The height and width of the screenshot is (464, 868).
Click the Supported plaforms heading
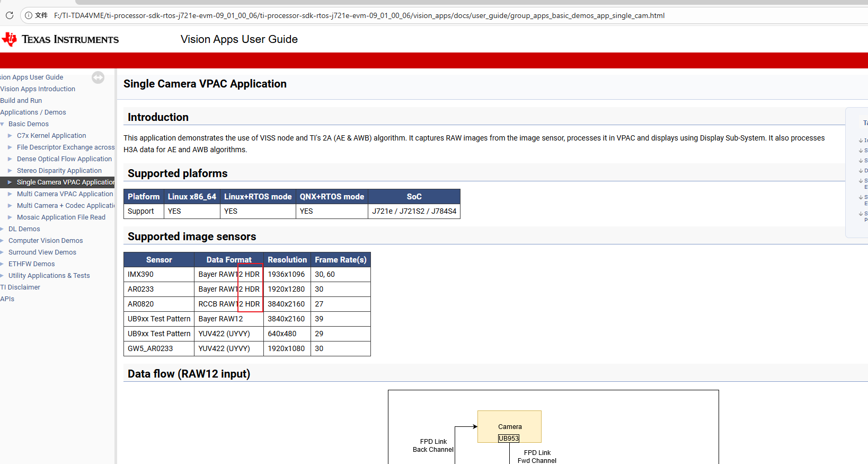(x=178, y=173)
